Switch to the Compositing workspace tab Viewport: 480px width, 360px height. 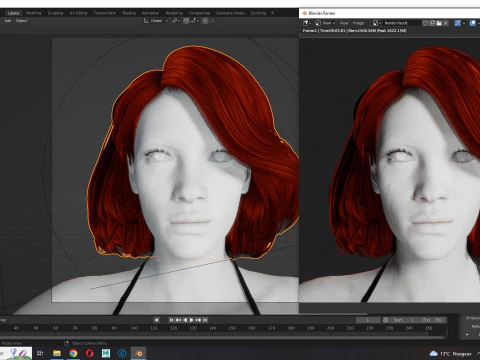tap(199, 13)
